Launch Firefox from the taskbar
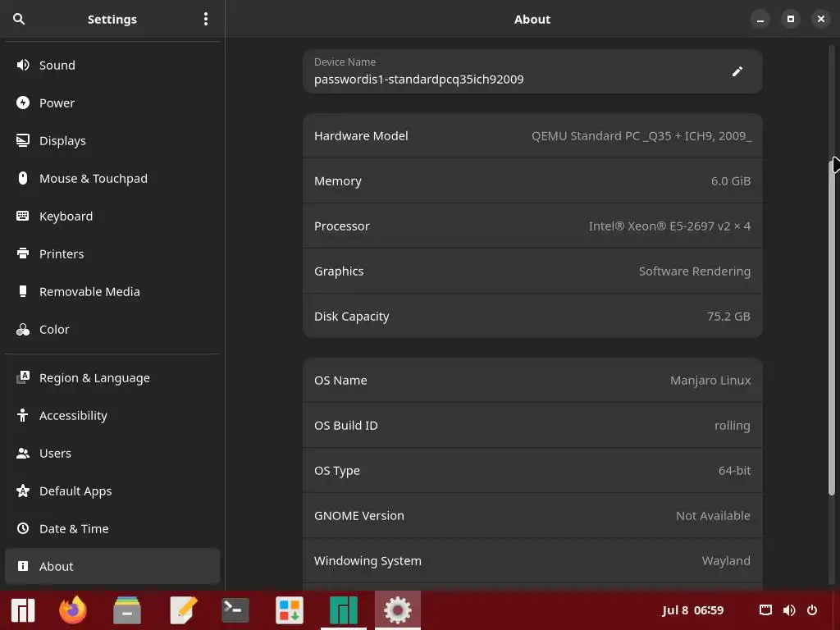Screen dimensions: 840x630 (73, 610)
